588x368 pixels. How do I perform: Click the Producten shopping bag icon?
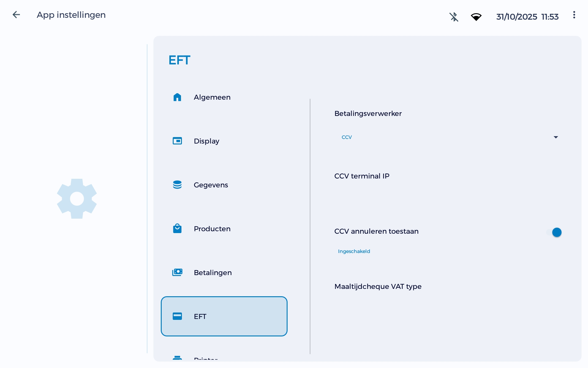point(177,228)
